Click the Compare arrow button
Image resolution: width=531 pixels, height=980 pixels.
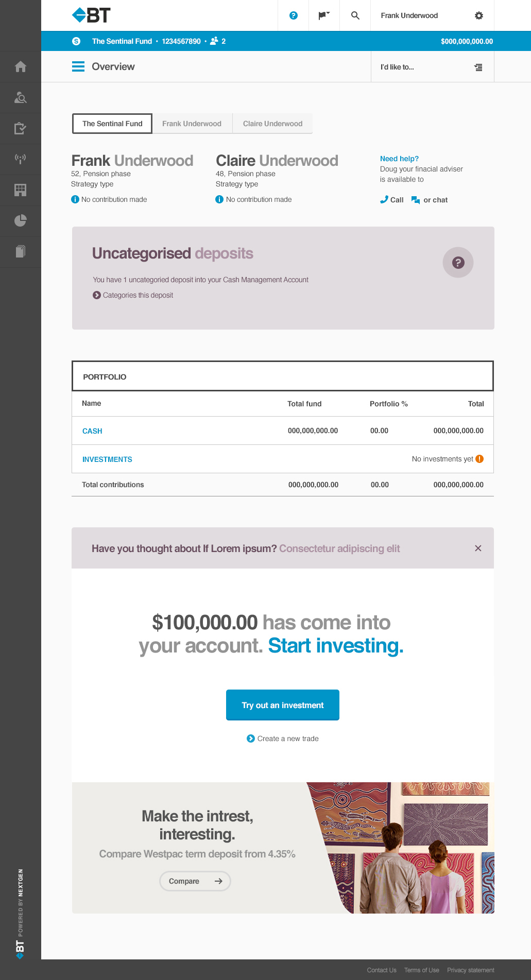click(195, 881)
